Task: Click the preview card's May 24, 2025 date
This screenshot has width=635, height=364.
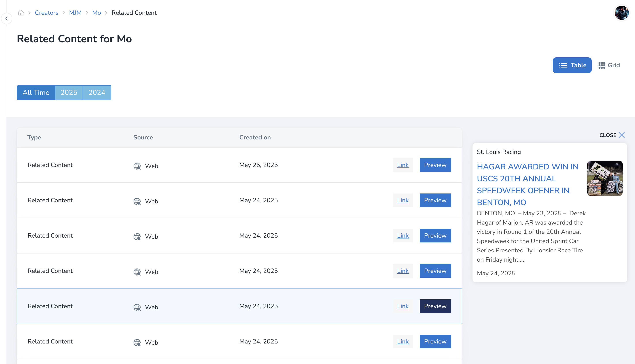Action: [x=496, y=273]
